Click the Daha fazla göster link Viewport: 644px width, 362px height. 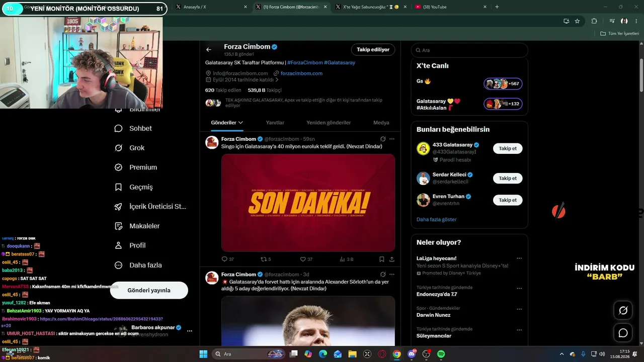437,220
